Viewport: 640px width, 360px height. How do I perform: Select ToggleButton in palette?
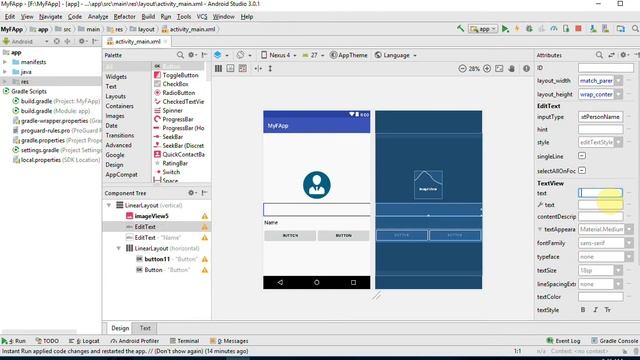pyautogui.click(x=180, y=75)
